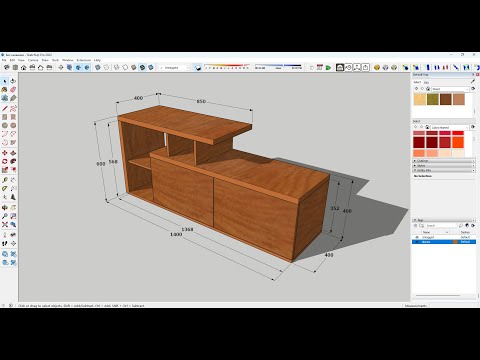Toggle visibility of highlighted tag row
480x360 pixels.
pyautogui.click(x=417, y=242)
